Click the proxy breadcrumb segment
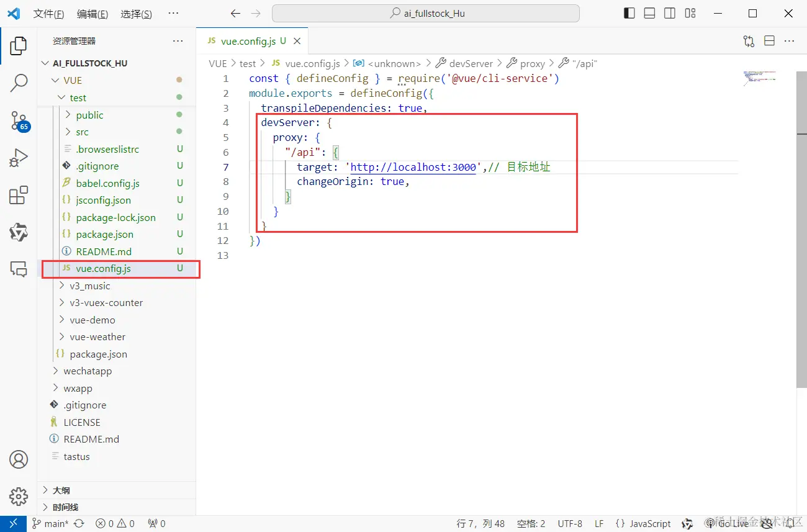Viewport: 807px width, 532px height. click(526, 63)
